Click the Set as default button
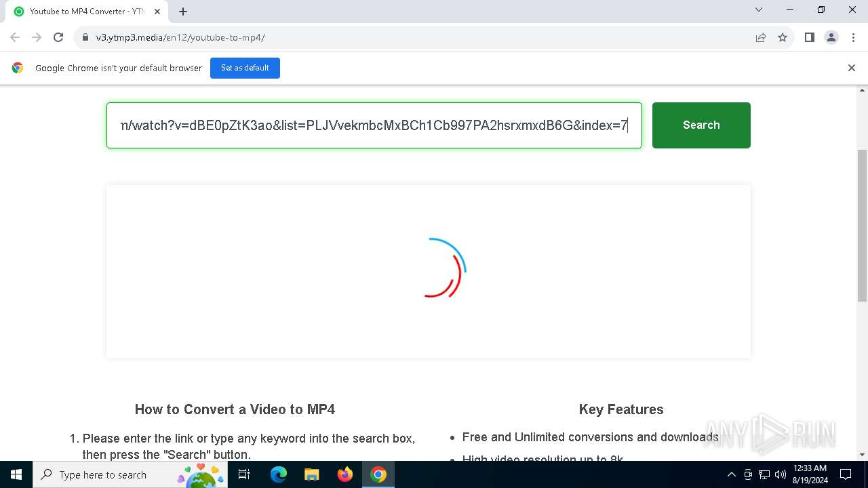 (x=245, y=68)
